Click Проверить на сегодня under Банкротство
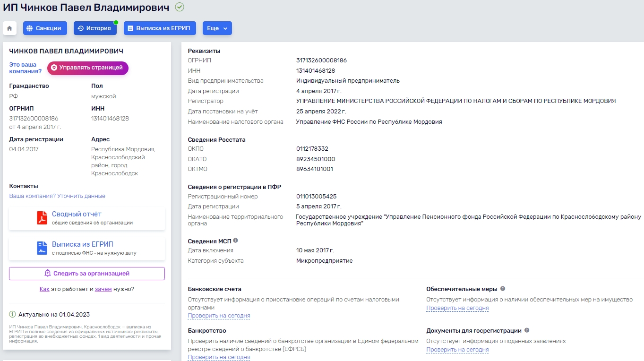644x361 pixels. coord(219,357)
